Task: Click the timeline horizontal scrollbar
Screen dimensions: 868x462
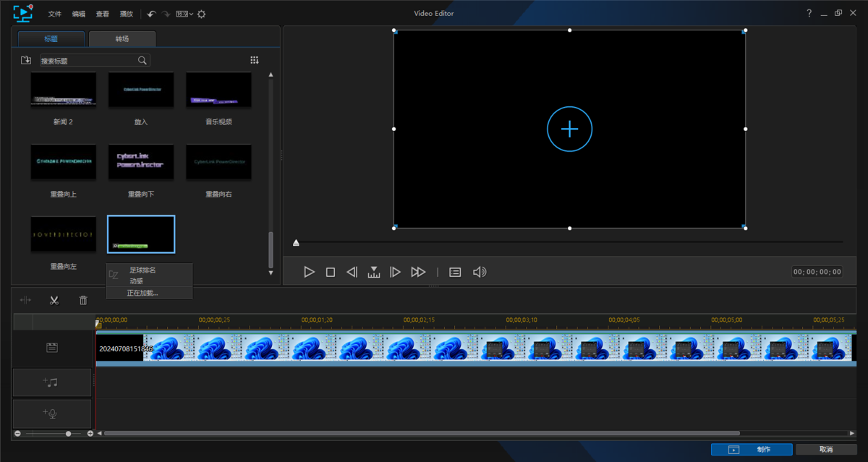Action: tap(421, 433)
